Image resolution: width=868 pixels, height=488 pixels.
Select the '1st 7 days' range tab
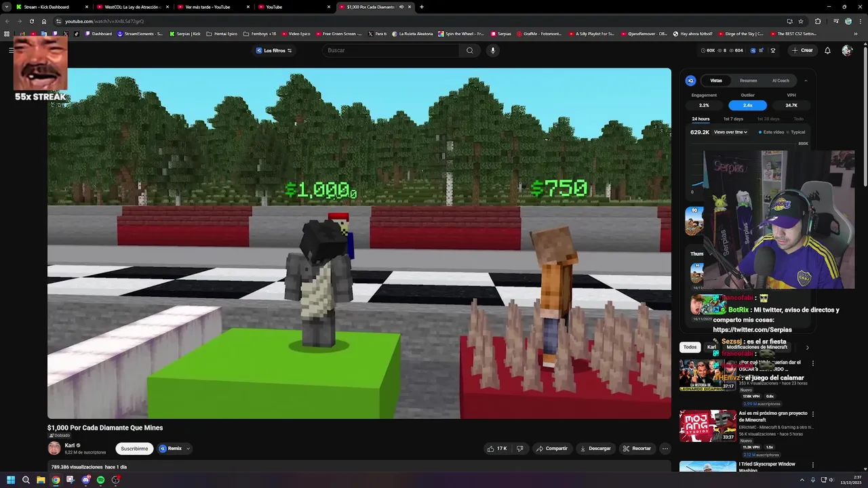pos(733,119)
